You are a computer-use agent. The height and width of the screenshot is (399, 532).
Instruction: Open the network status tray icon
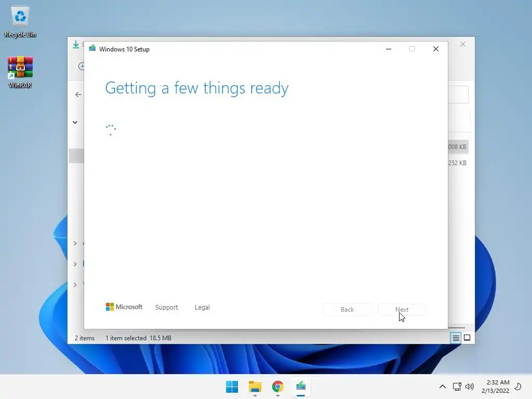pos(457,387)
